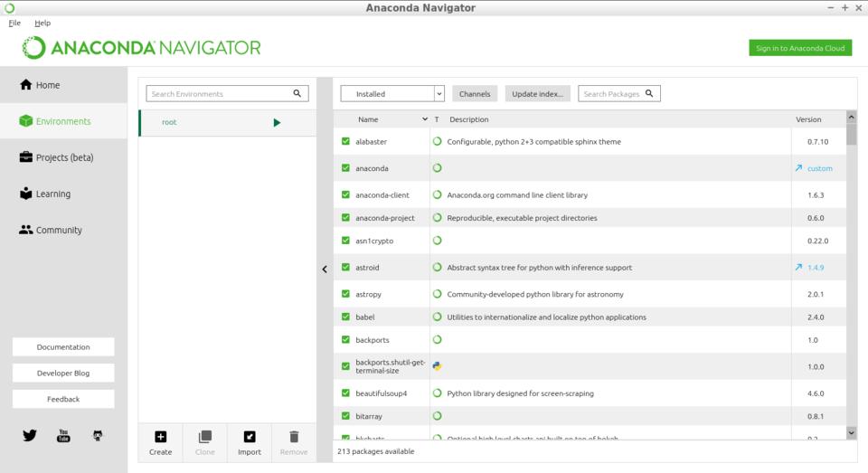Viewport: 868px width, 473px height.
Task: Toggle the beautifulsoup4 package checkbox
Action: [x=345, y=393]
